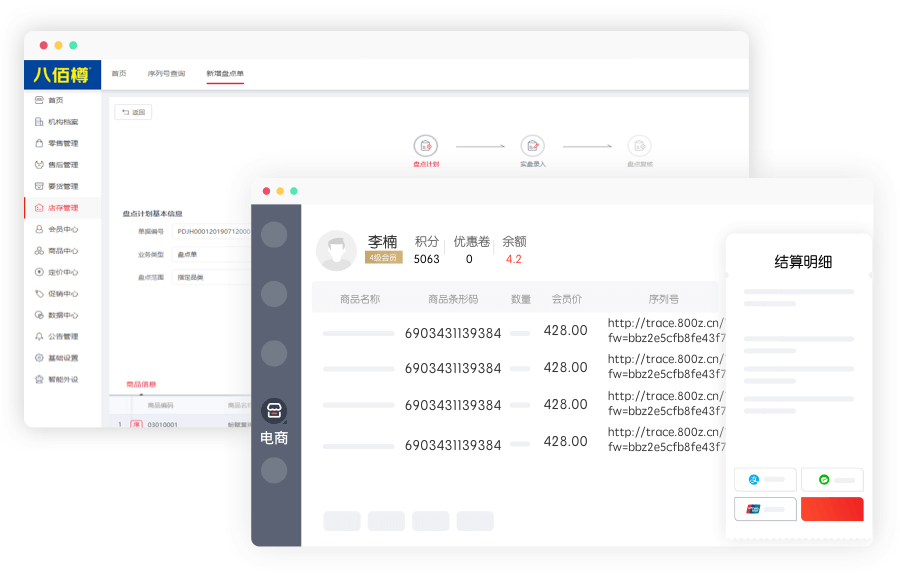Switch to the 新增盘点单 tab
The width and height of the screenshot is (900, 577).
click(x=225, y=74)
